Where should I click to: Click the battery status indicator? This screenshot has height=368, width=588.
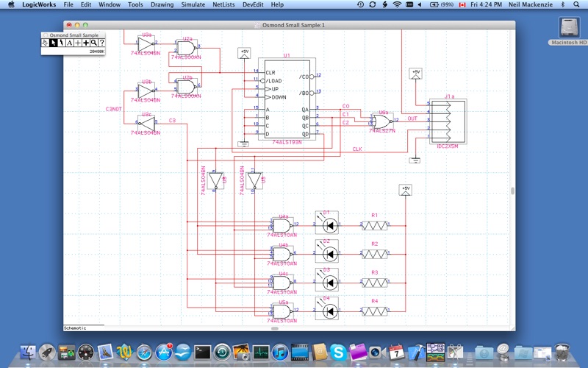tap(442, 4)
